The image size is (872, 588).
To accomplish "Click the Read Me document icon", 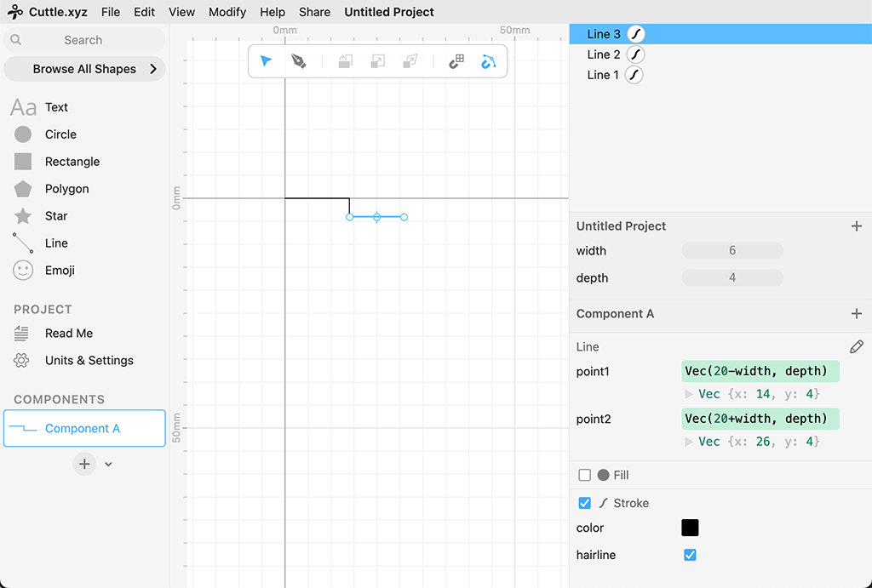I will point(21,334).
